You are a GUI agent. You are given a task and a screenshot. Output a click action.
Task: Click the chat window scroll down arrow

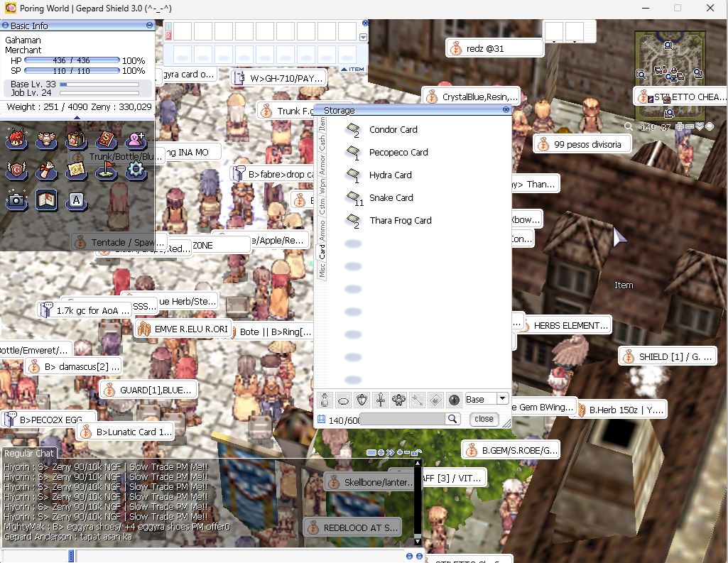(x=417, y=541)
